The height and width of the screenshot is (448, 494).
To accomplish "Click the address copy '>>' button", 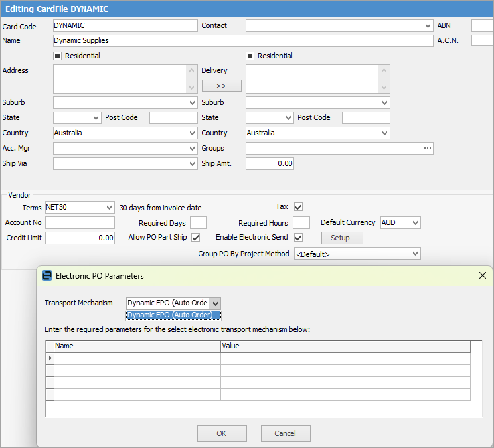I will (x=221, y=86).
